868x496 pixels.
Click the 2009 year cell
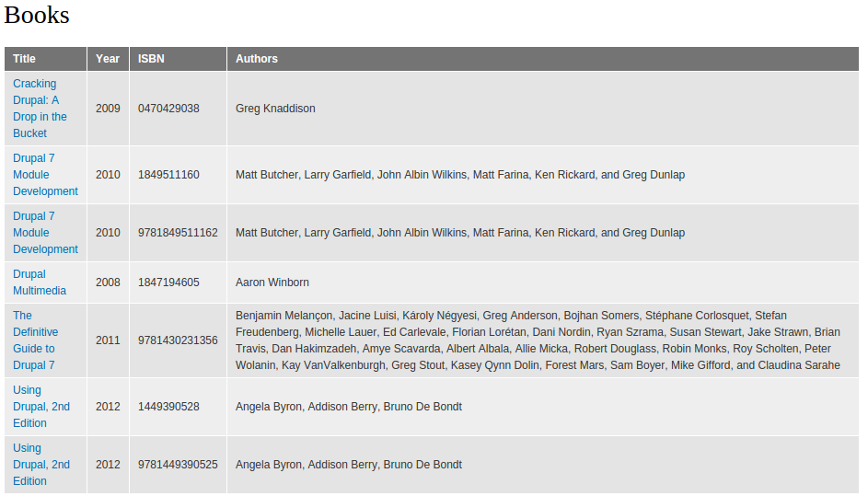(x=108, y=109)
